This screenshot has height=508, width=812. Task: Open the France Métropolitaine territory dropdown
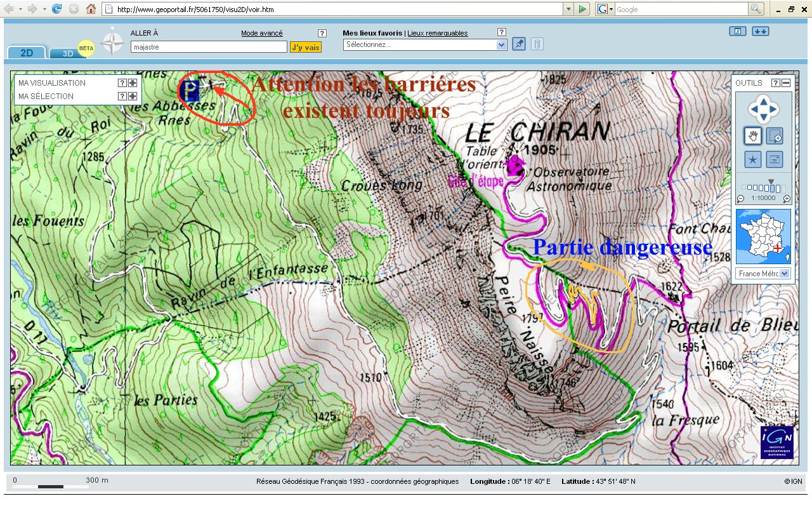[x=764, y=274]
